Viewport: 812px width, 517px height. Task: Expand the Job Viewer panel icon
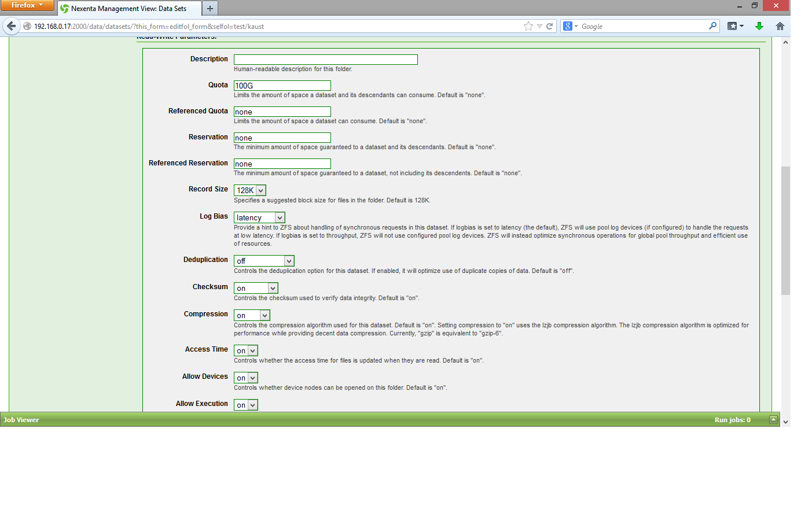pyautogui.click(x=773, y=420)
